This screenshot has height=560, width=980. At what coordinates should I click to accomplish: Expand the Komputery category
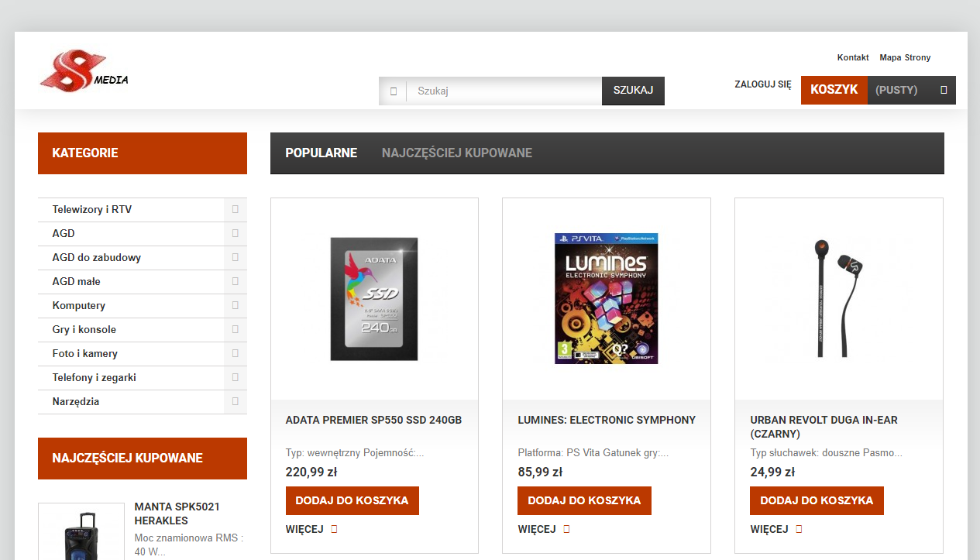[x=235, y=305]
